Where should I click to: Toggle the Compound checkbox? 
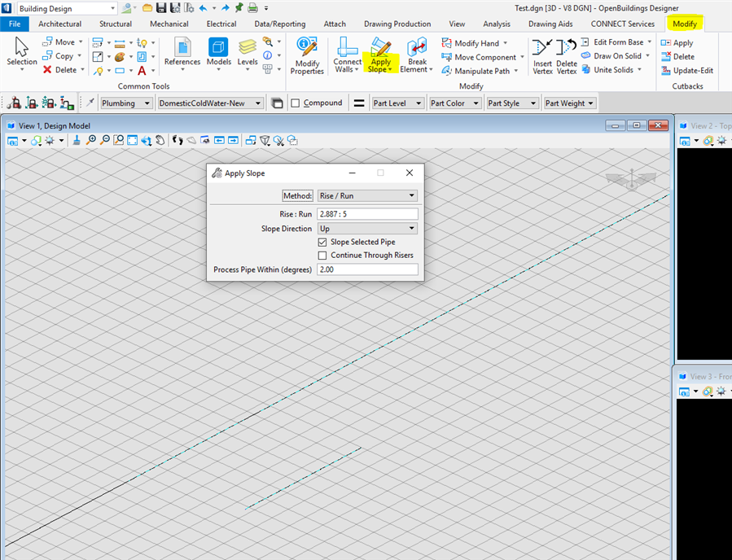296,103
